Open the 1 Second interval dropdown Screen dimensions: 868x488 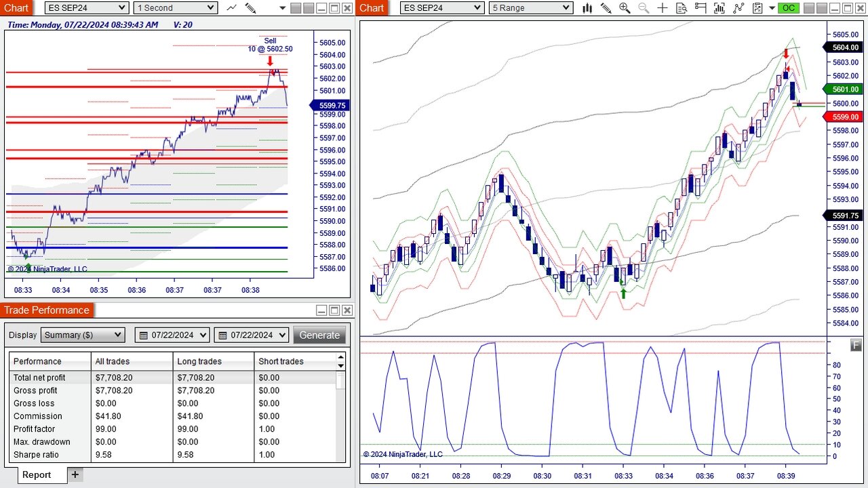coord(175,8)
